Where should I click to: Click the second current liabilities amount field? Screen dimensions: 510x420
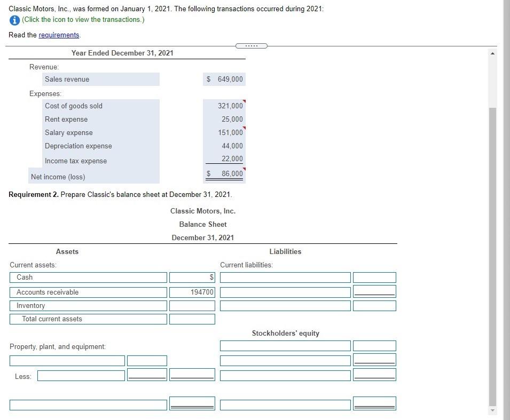(x=375, y=291)
